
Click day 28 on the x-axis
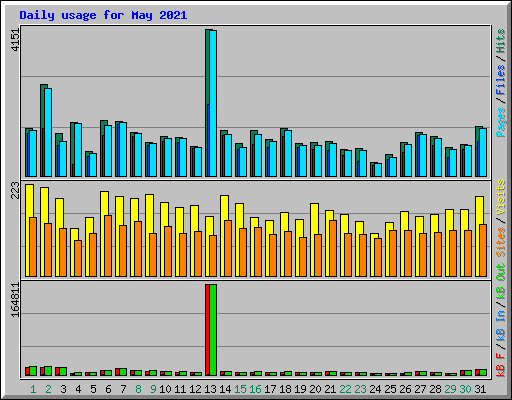[435, 389]
